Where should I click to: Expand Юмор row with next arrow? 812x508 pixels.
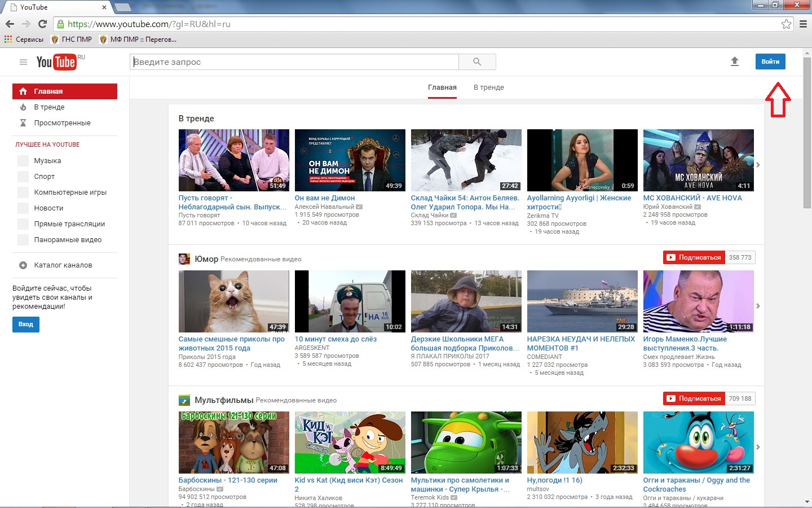point(758,306)
